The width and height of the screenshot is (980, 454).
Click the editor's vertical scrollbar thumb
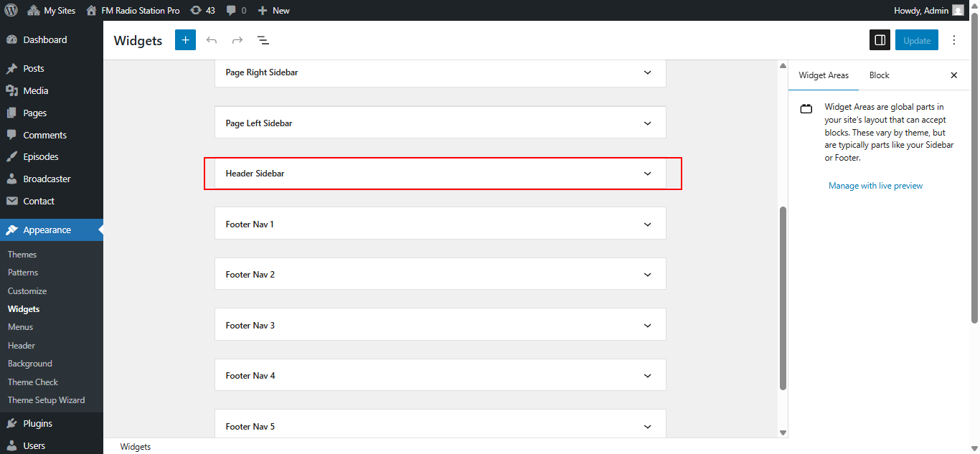coord(783,298)
